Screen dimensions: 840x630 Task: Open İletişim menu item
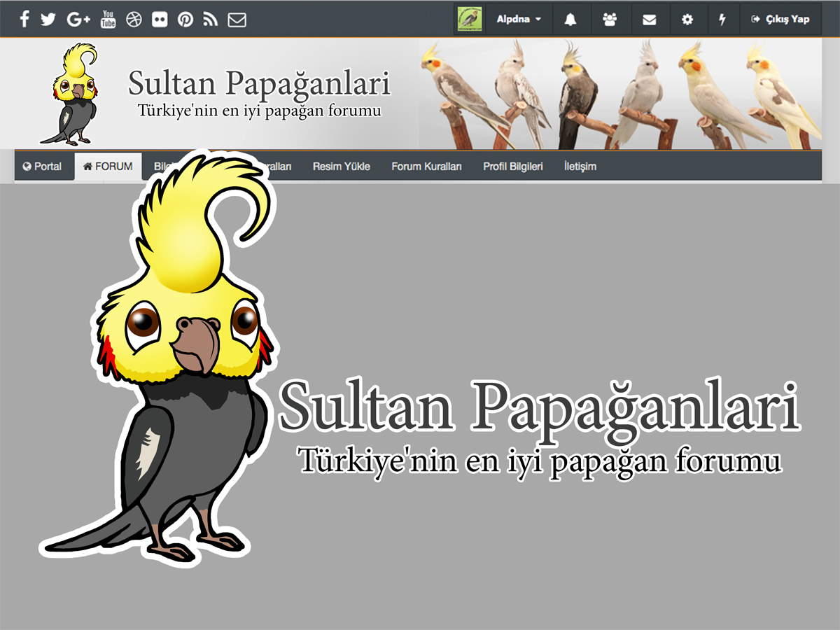pos(580,167)
